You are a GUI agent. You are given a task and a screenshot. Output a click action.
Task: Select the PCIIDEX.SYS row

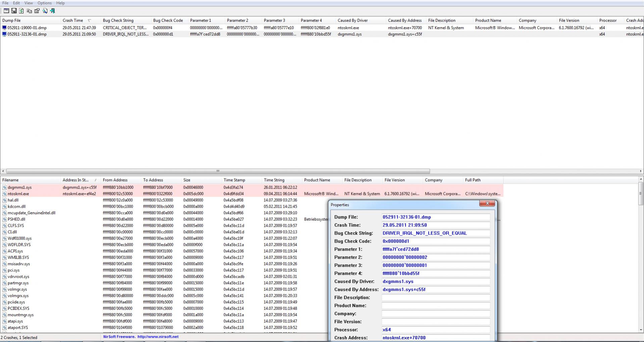(x=252, y=308)
